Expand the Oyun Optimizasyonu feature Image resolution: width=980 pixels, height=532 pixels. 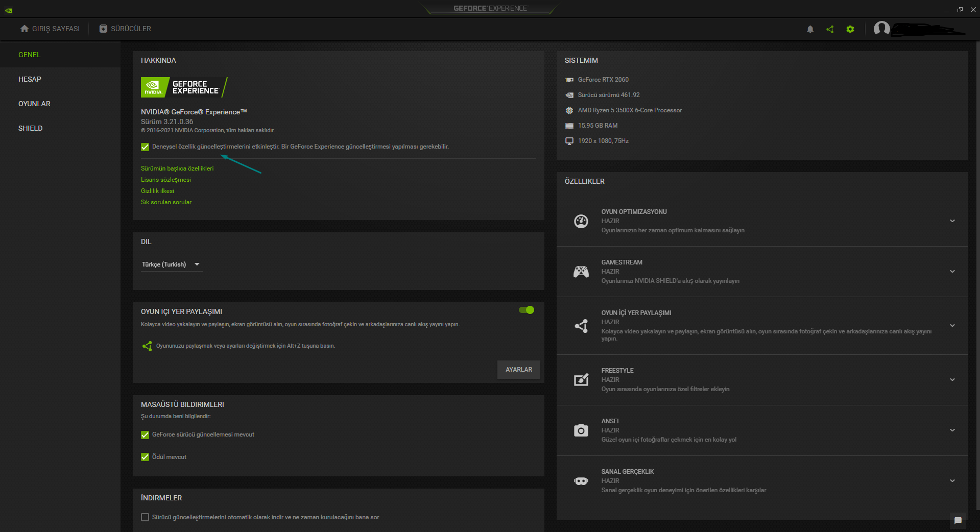pyautogui.click(x=952, y=221)
